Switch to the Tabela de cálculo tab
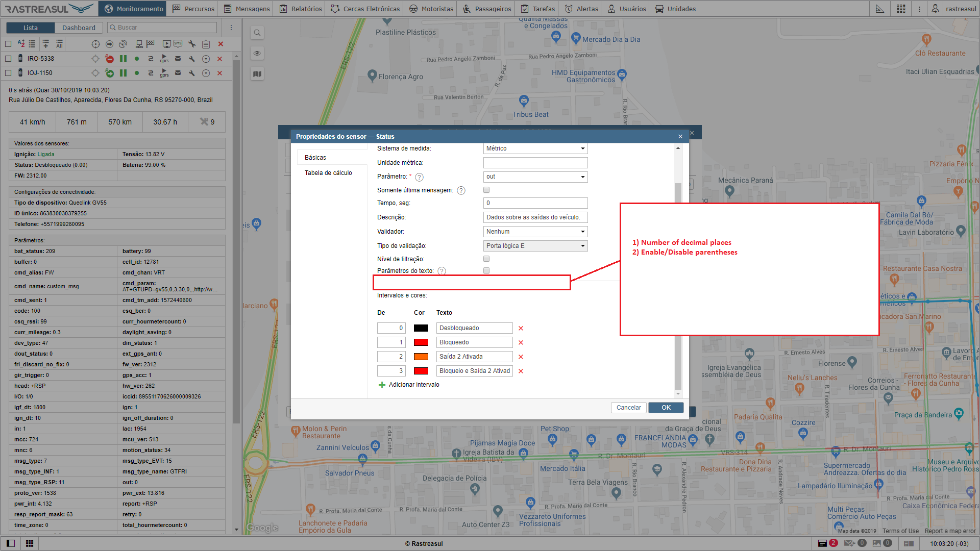980x551 pixels. 328,173
